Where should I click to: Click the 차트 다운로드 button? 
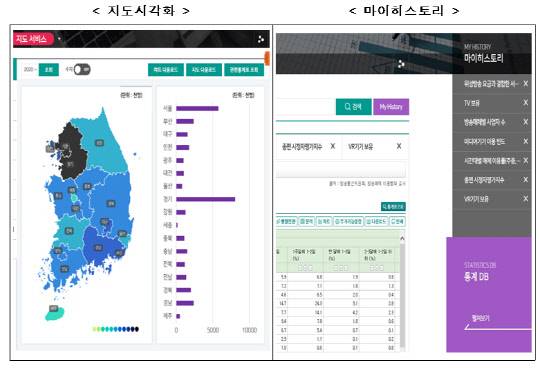(166, 70)
